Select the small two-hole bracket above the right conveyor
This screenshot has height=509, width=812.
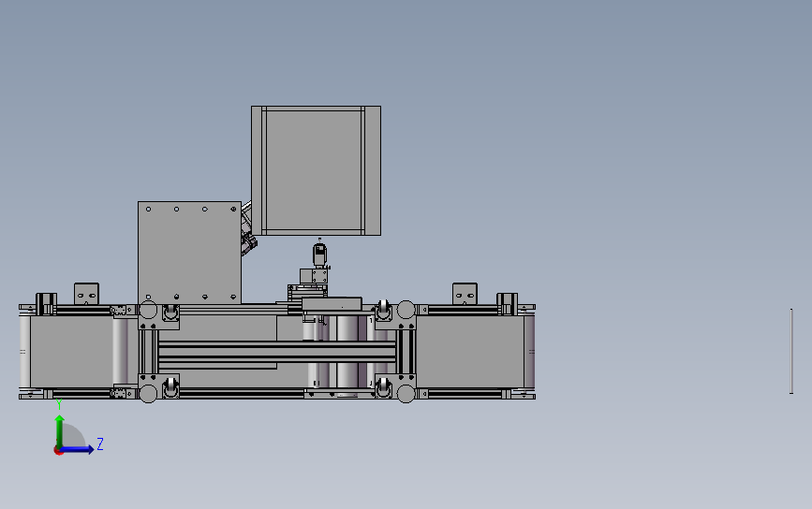tap(465, 294)
